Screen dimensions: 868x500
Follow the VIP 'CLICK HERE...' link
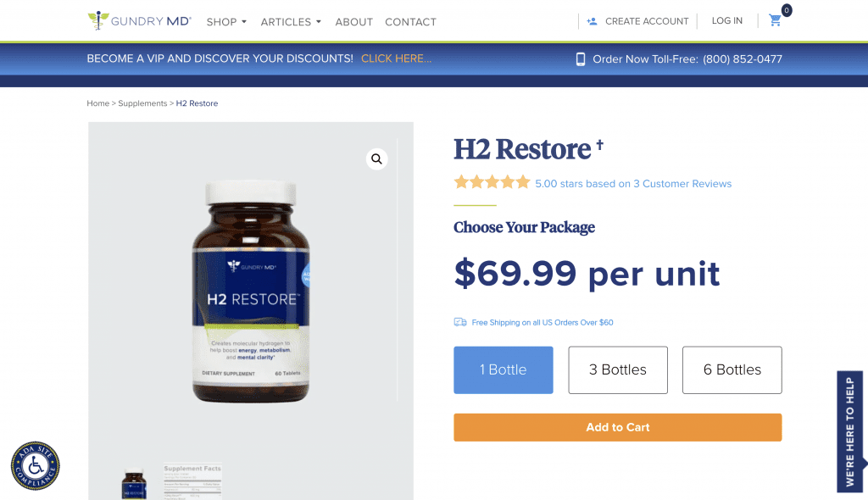coord(397,58)
